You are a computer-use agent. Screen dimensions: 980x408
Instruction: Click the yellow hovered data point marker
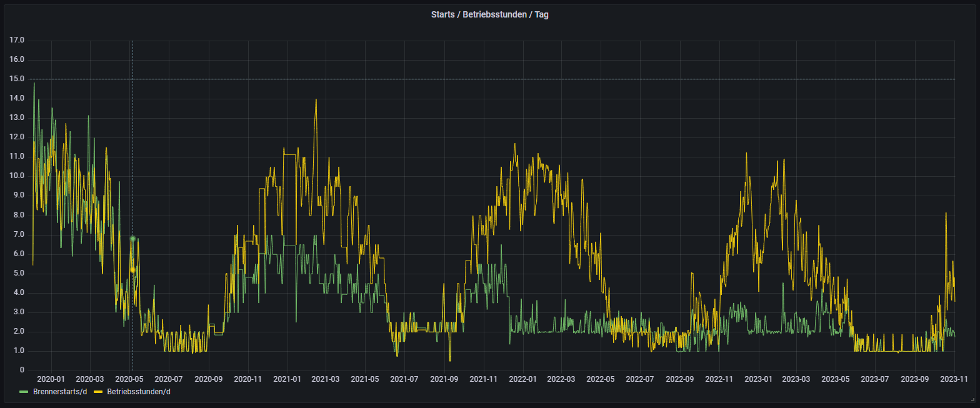pyautogui.click(x=132, y=270)
